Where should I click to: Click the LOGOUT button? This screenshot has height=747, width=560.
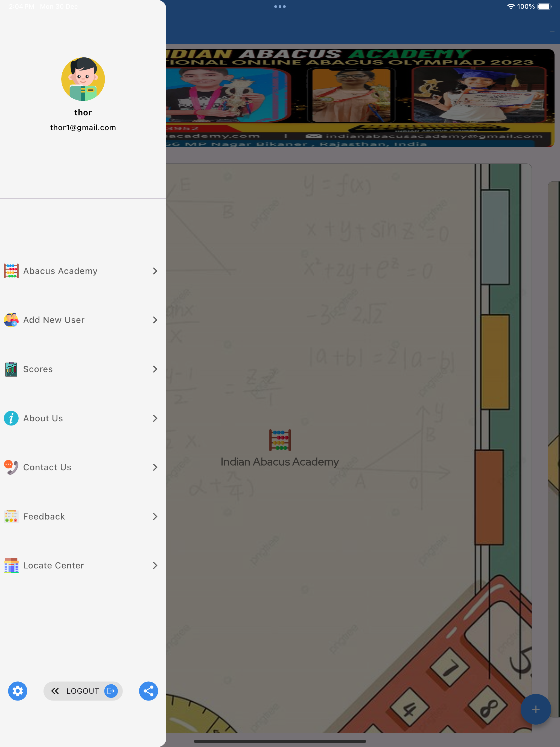pyautogui.click(x=83, y=691)
